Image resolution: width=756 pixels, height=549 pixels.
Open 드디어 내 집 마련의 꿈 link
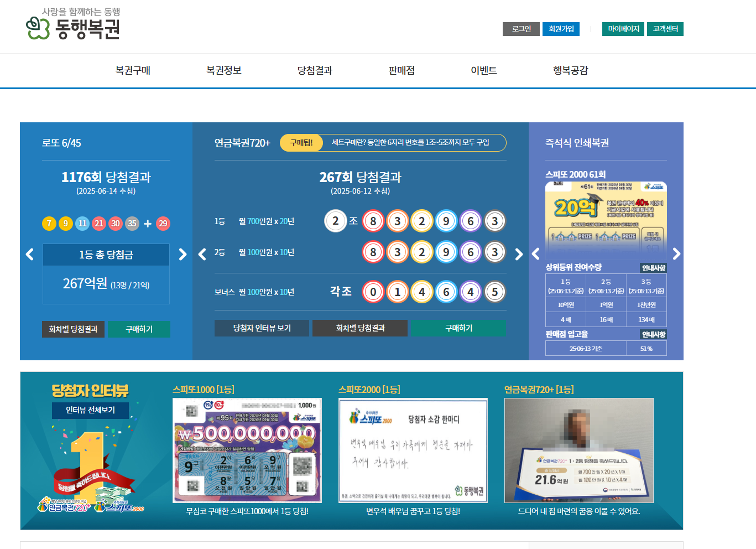(579, 511)
